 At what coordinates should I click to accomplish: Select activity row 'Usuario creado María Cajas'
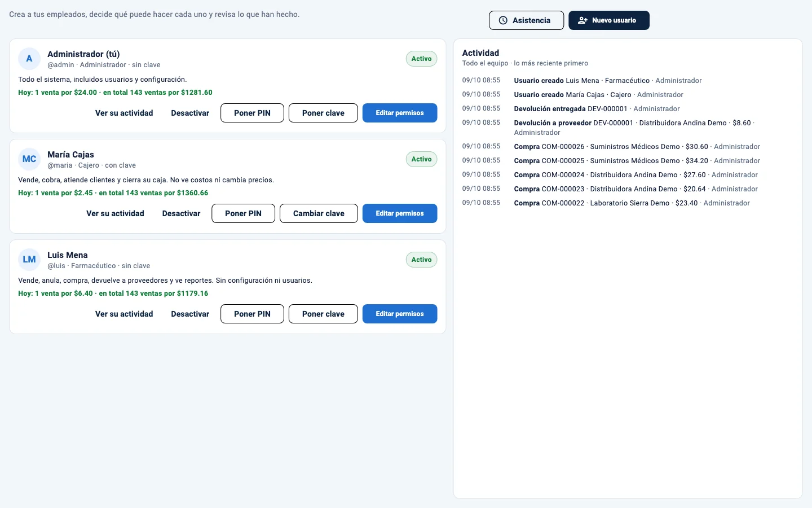click(628, 95)
